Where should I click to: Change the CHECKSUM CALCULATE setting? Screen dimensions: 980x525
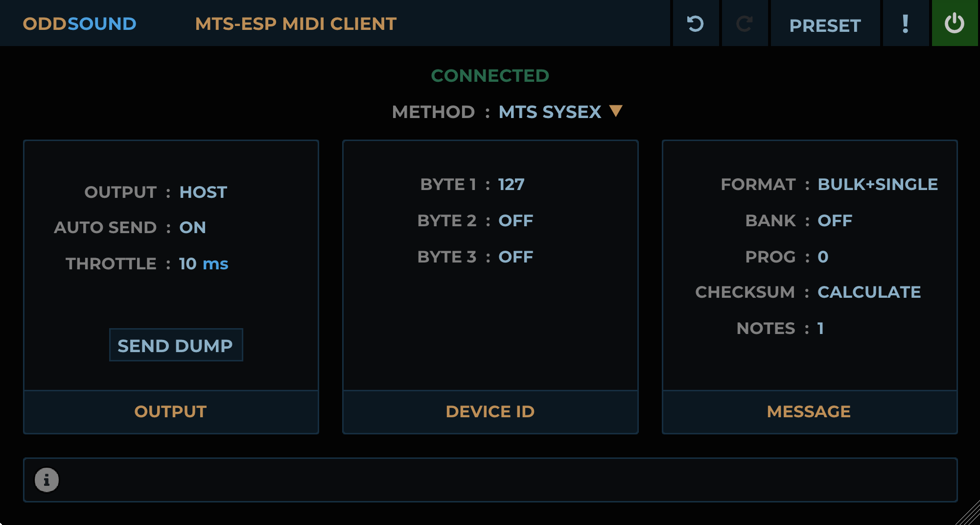pyautogui.click(x=869, y=292)
